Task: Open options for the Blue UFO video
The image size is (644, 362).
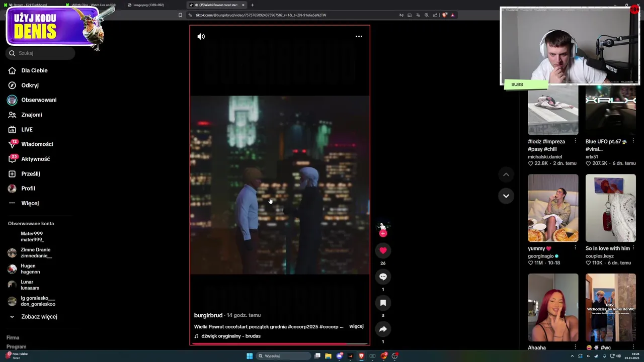Action: tap(633, 141)
